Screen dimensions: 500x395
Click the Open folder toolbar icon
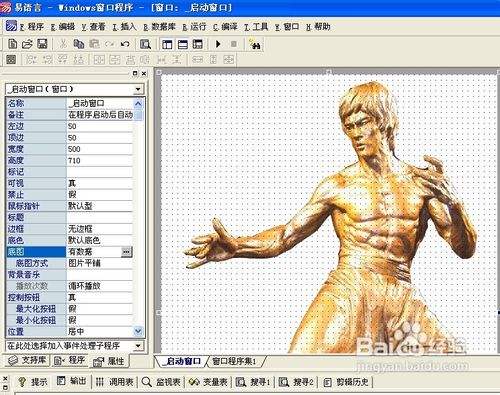coord(27,44)
